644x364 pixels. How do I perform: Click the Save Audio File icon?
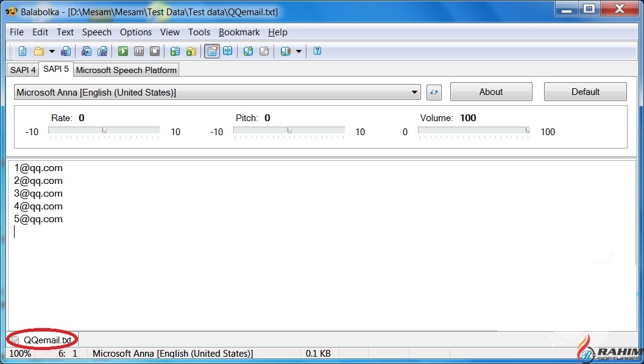pos(87,51)
